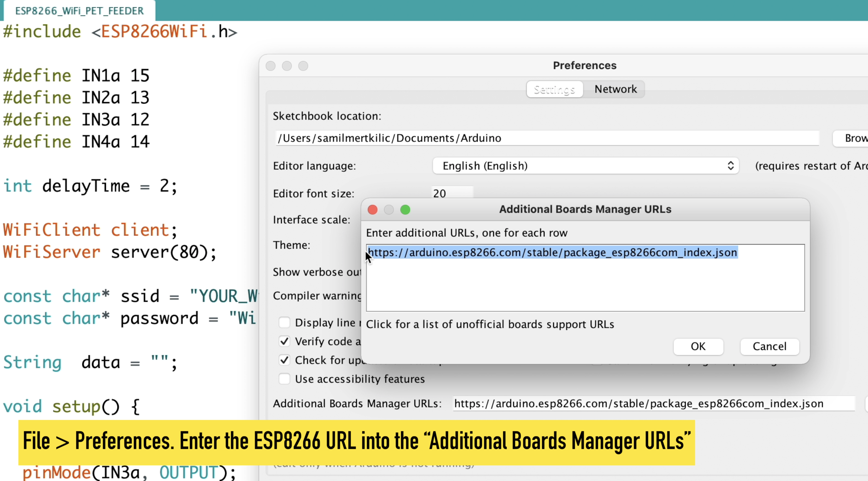Click the 'void setup() {' code line
868x481 pixels.
[x=71, y=407]
